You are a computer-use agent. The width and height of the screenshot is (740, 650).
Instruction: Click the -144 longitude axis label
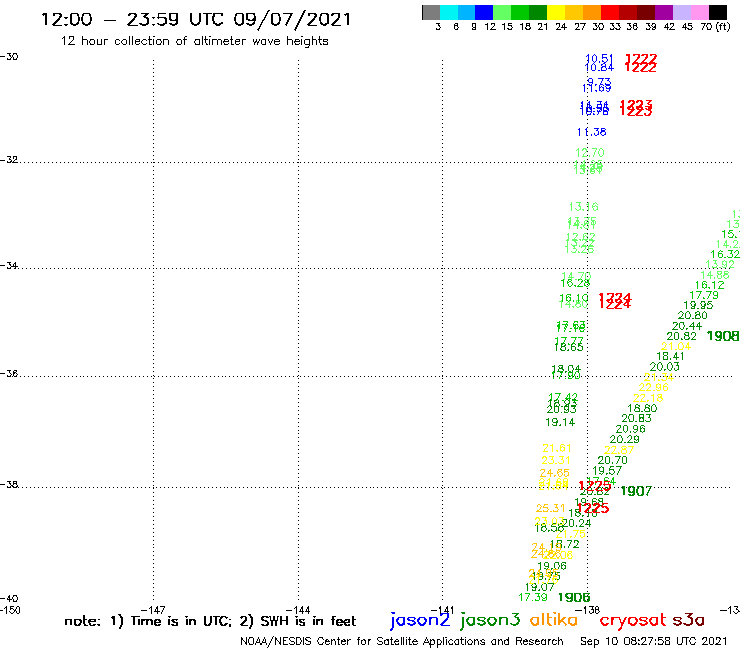pyautogui.click(x=298, y=610)
